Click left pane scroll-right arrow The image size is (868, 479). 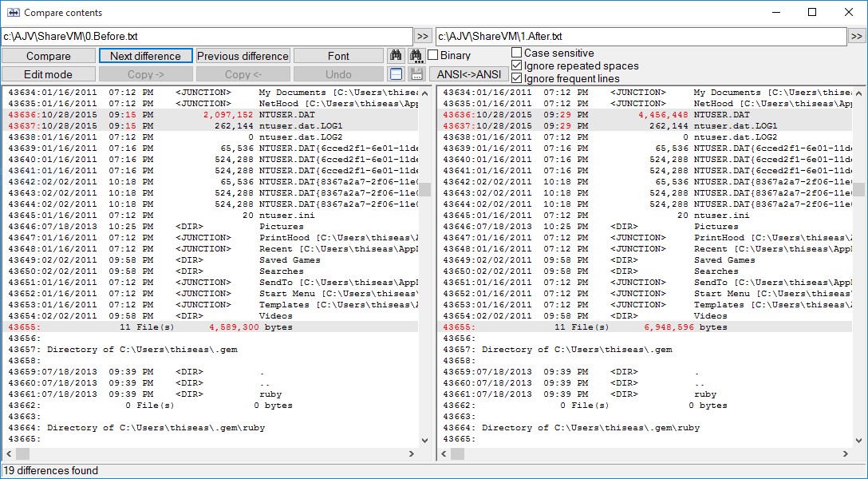click(x=412, y=453)
